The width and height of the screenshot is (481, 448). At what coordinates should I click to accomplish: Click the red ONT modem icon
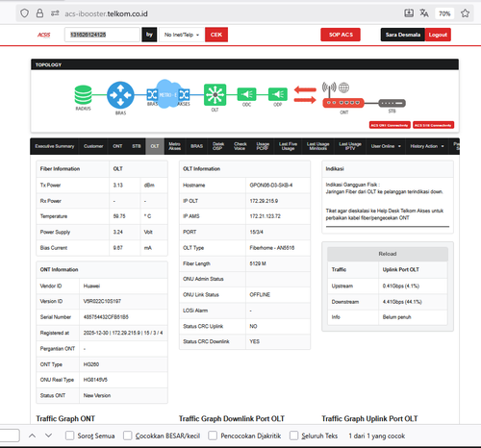[343, 103]
